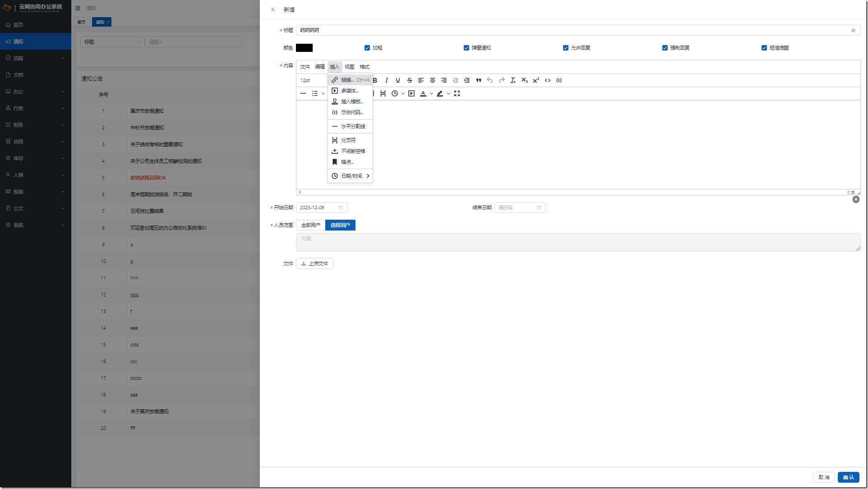The image size is (868, 489).
Task: Clear the title field using the clear icon
Action: point(853,30)
